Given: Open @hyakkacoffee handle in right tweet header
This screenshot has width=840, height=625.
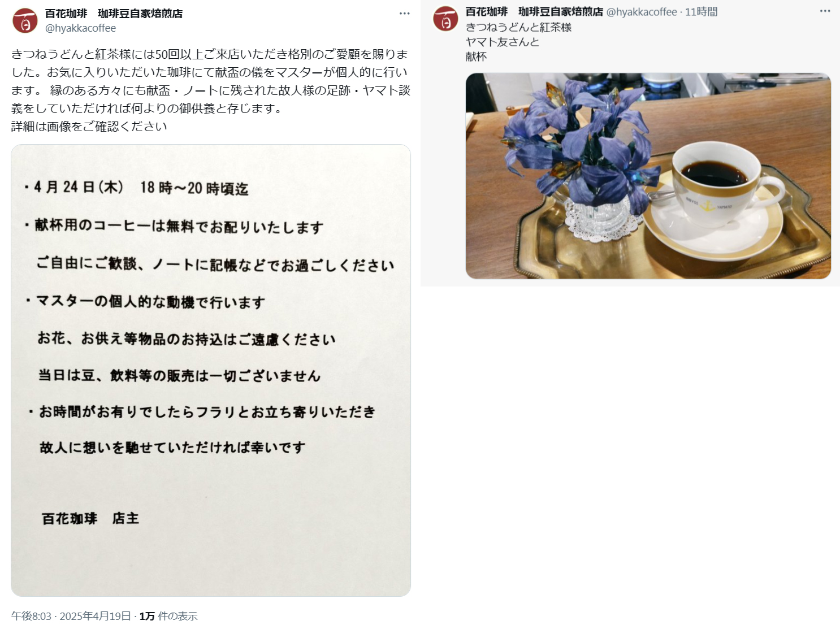Looking at the screenshot, I should pos(641,12).
